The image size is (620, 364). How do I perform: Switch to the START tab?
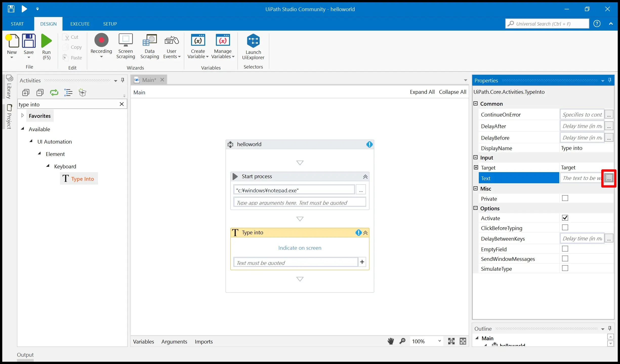(17, 24)
